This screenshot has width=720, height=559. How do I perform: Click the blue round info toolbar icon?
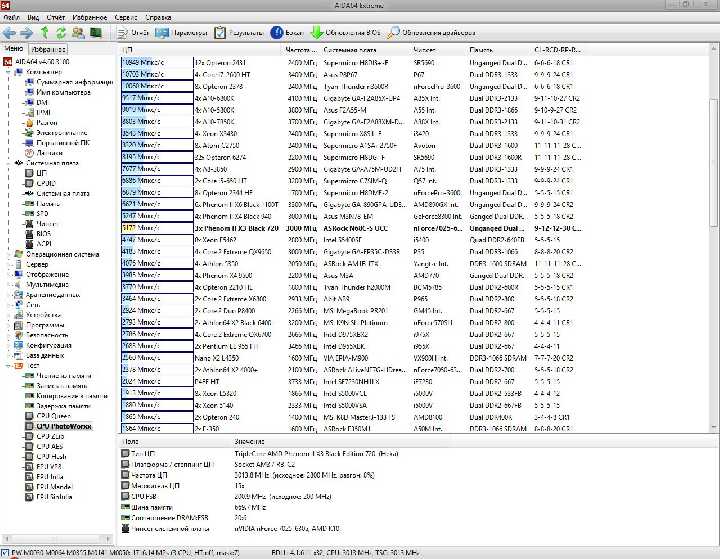pos(277,33)
